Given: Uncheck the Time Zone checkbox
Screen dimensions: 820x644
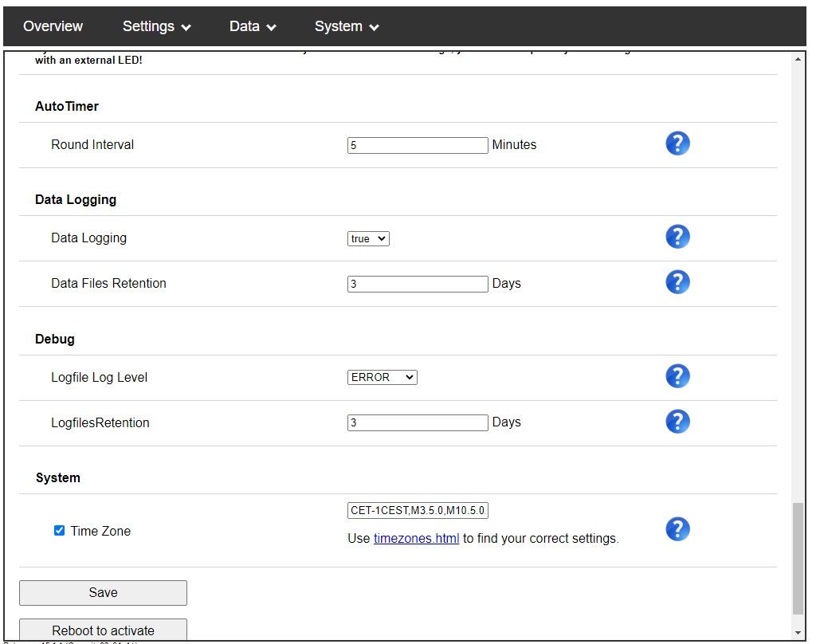Looking at the screenshot, I should click(x=58, y=529).
